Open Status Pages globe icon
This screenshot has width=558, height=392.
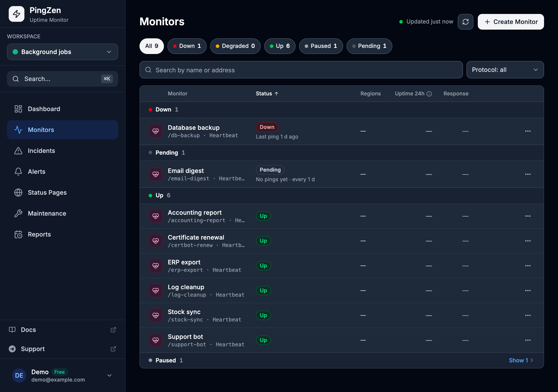pyautogui.click(x=18, y=192)
